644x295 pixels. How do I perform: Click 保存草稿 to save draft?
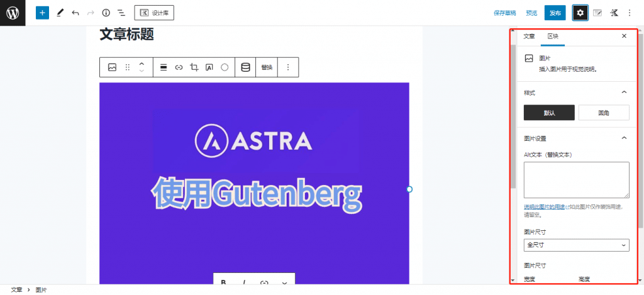click(x=505, y=13)
